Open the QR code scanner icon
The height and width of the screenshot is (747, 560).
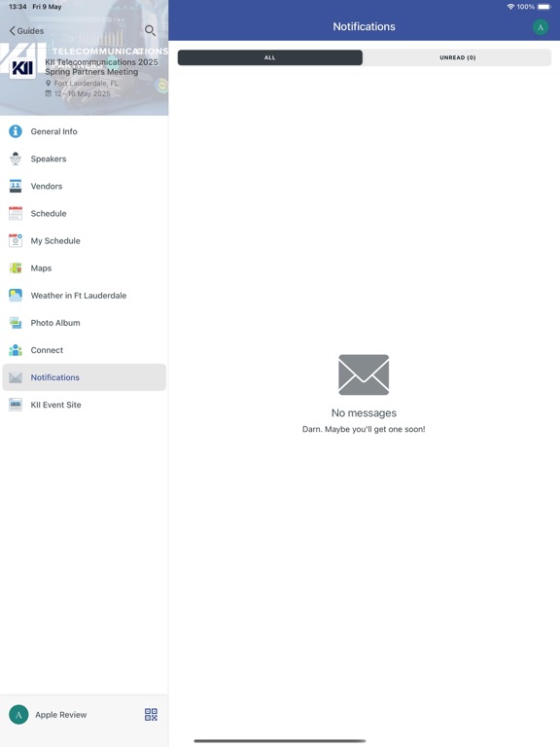point(151,715)
